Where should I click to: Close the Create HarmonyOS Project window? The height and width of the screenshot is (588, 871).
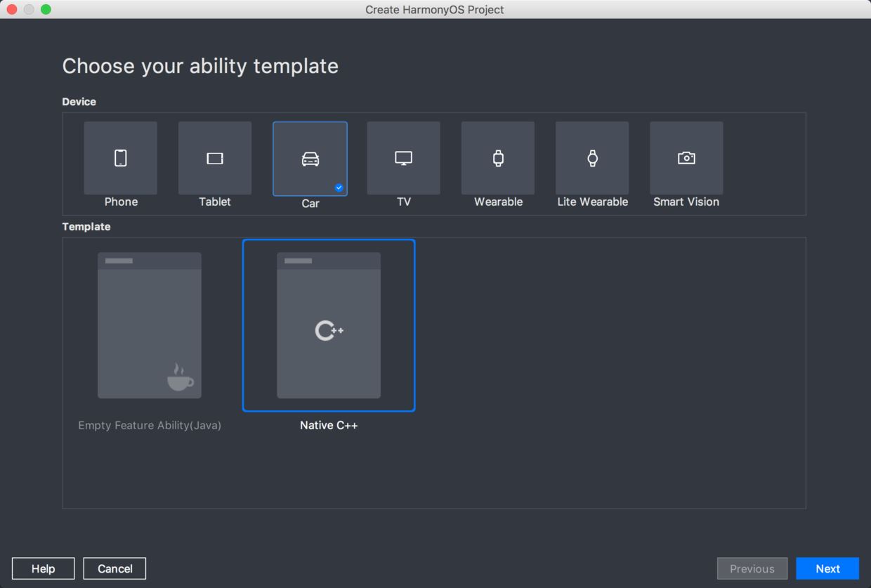(11, 9)
